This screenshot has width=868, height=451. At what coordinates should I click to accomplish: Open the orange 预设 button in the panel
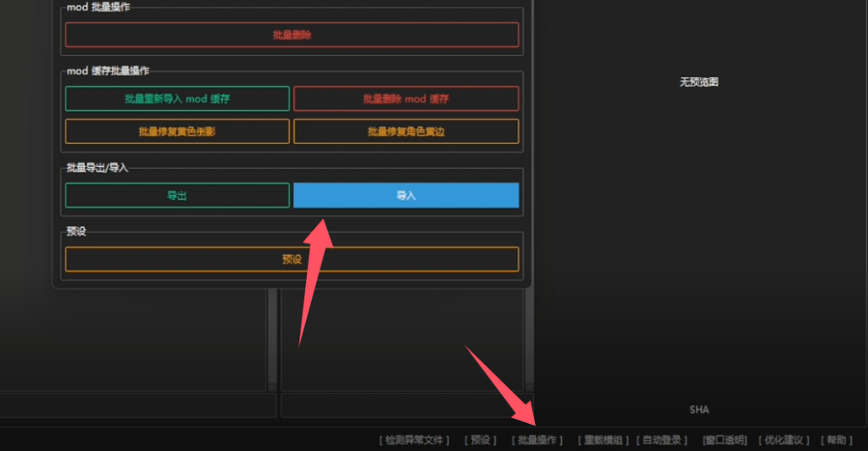coord(292,259)
